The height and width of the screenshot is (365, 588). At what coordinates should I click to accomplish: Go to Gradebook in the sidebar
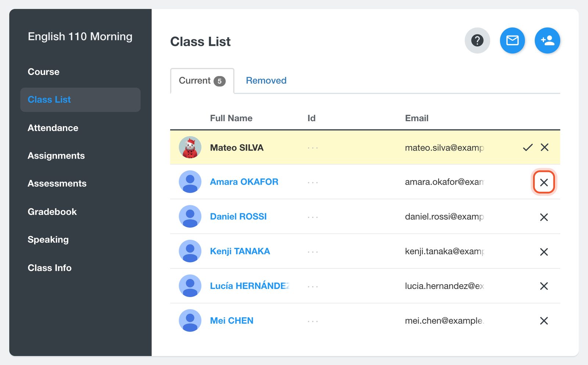[52, 212]
